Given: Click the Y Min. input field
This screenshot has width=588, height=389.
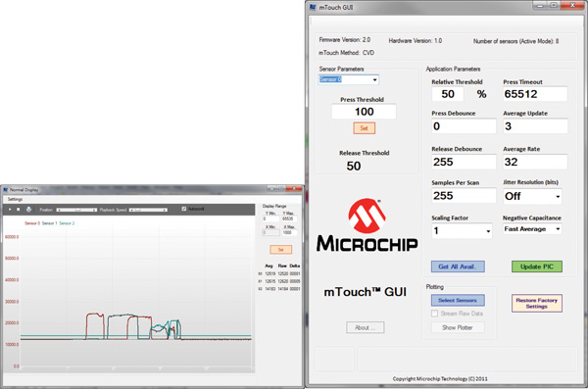Looking at the screenshot, I should point(271,219).
